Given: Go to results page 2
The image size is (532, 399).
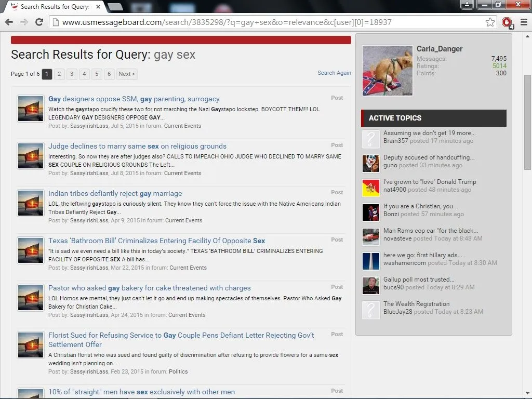Looking at the screenshot, I should point(59,74).
